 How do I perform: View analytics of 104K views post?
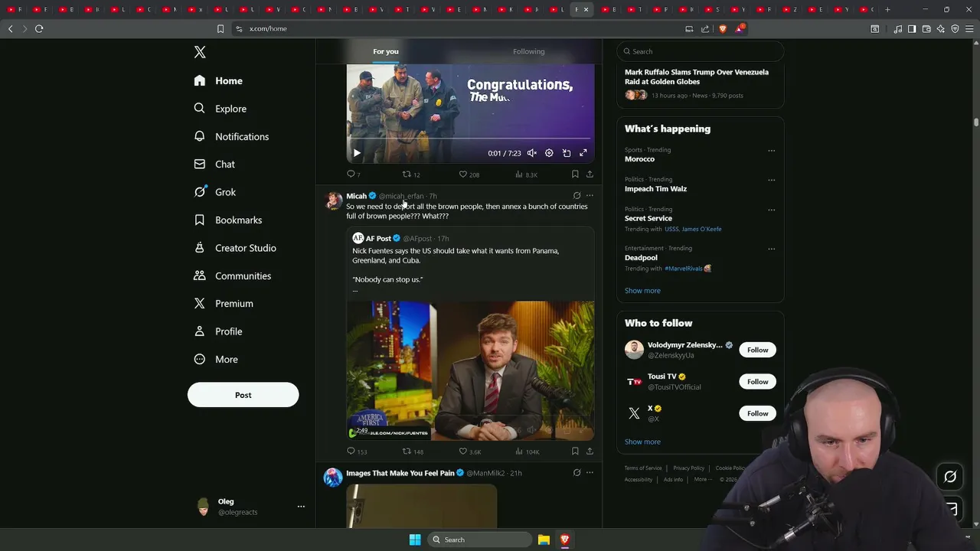(x=528, y=452)
